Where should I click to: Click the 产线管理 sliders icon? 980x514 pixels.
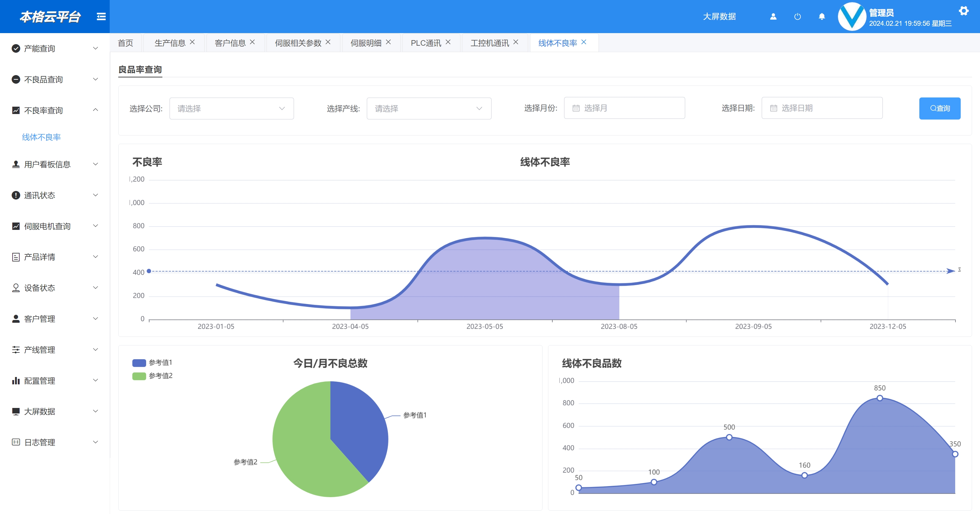[16, 349]
